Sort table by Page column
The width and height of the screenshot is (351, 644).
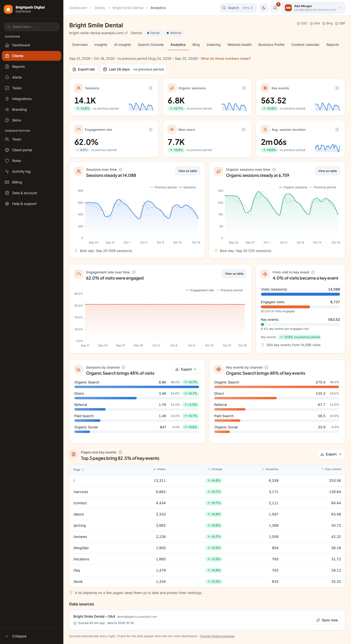[x=79, y=470]
